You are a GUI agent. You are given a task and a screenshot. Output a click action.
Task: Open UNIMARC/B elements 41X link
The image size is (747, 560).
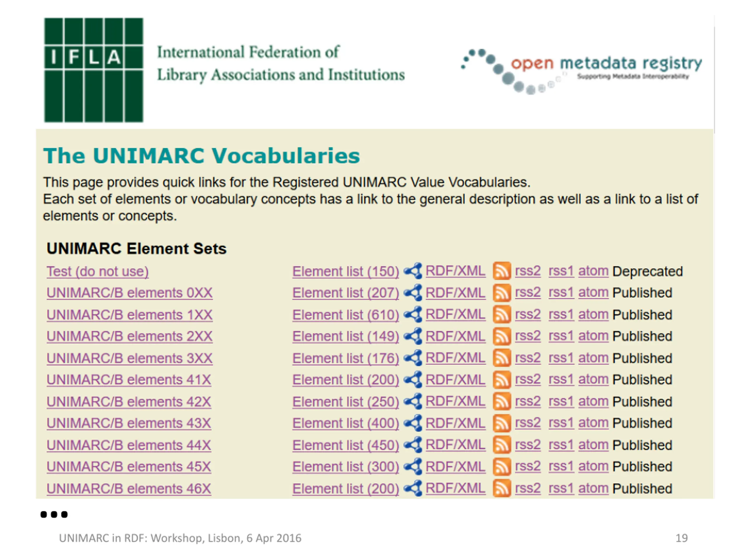pos(129,380)
